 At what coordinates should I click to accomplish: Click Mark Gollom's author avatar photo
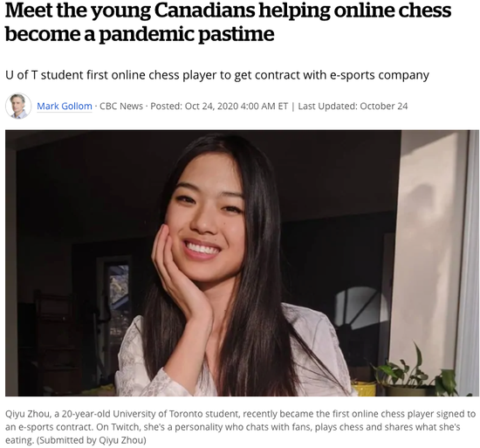(18, 106)
